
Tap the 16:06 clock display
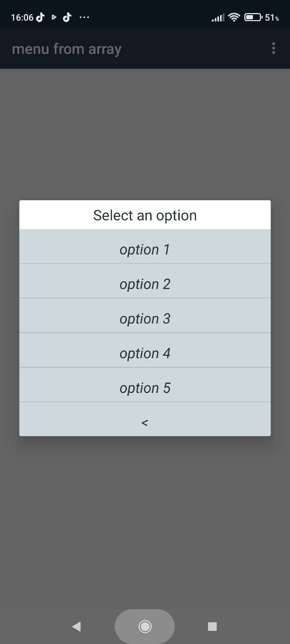22,17
